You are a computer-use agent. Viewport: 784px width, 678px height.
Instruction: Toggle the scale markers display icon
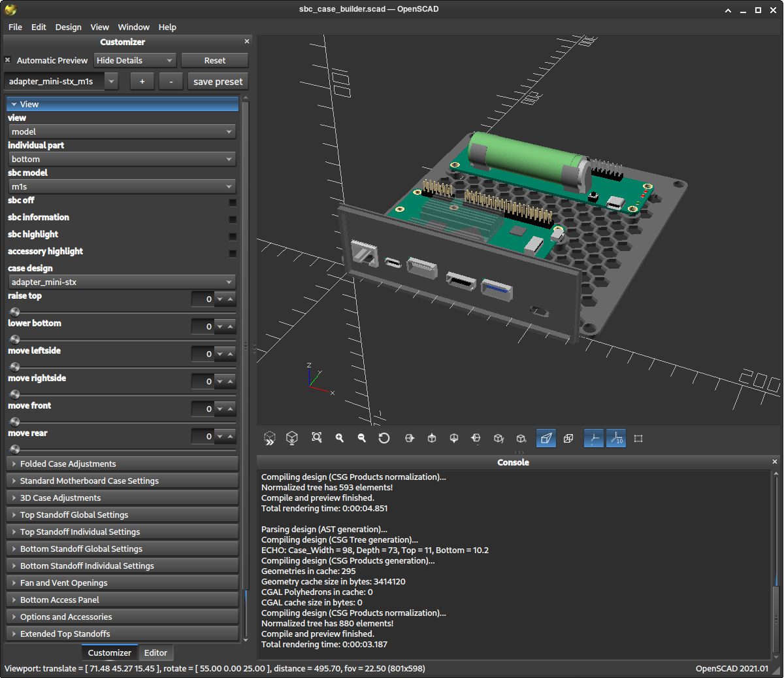616,438
